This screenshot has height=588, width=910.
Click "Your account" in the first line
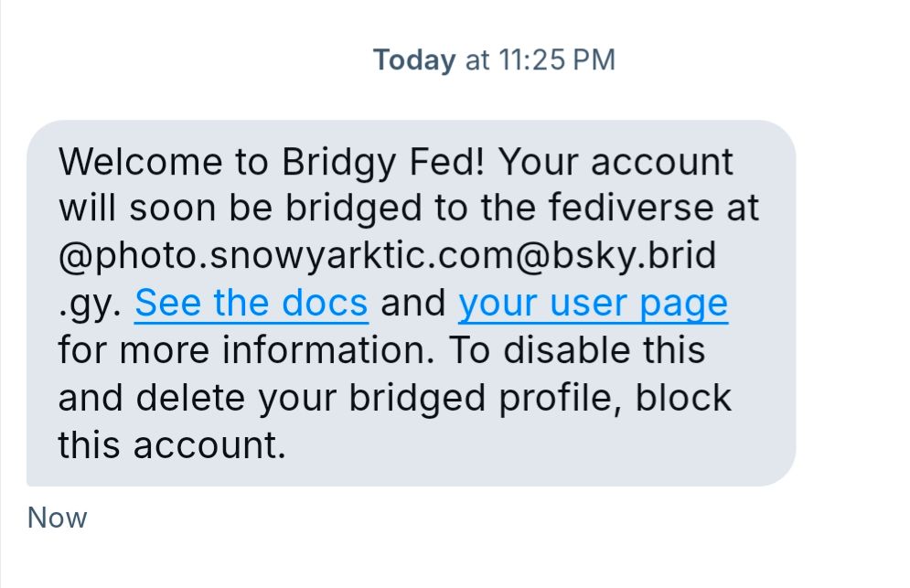(616, 163)
